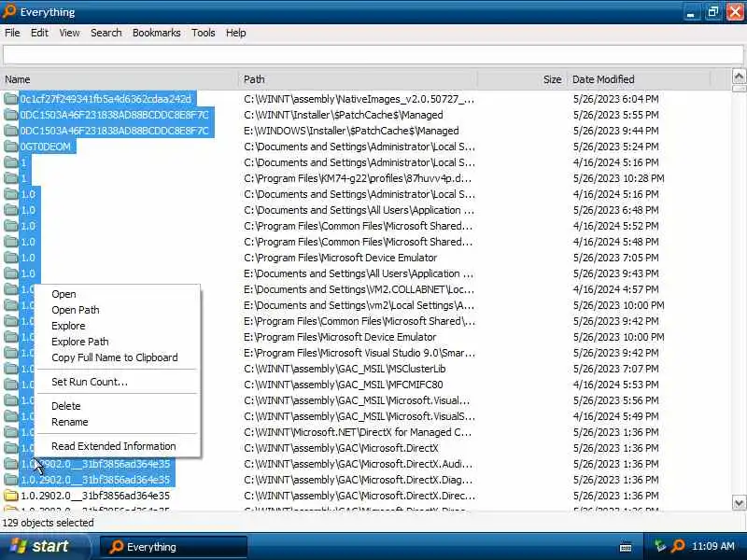
Task: Sort results by the Name column
Action: click(x=120, y=79)
